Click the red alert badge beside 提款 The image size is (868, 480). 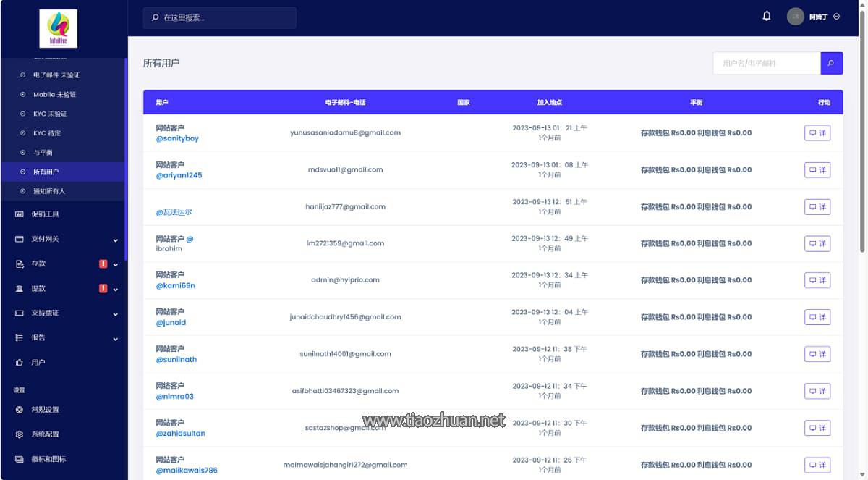click(x=103, y=288)
